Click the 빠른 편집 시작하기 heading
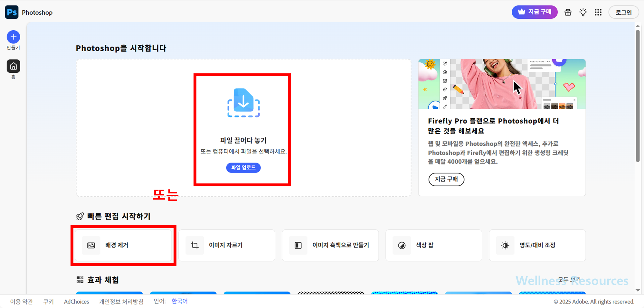This screenshot has width=644, height=308. (119, 216)
